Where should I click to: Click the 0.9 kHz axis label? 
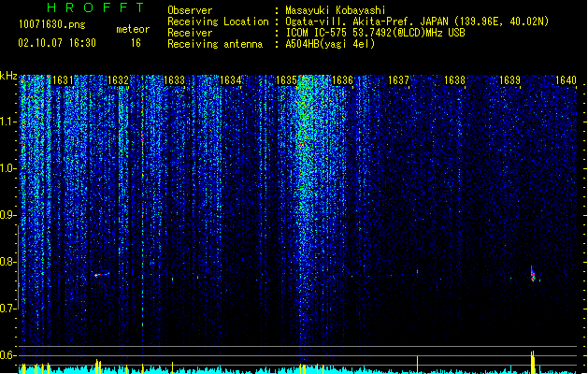point(7,215)
